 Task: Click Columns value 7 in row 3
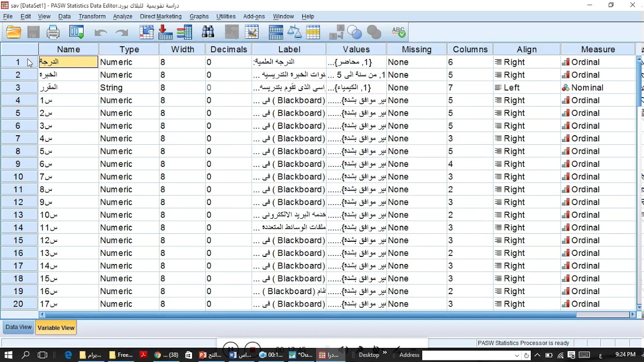point(470,87)
